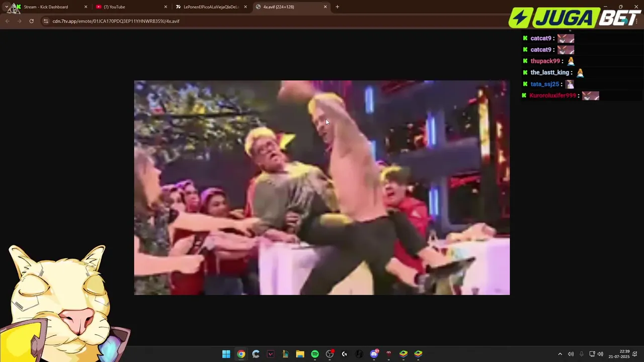
Task: Open the Windows Start menu
Action: click(x=226, y=354)
